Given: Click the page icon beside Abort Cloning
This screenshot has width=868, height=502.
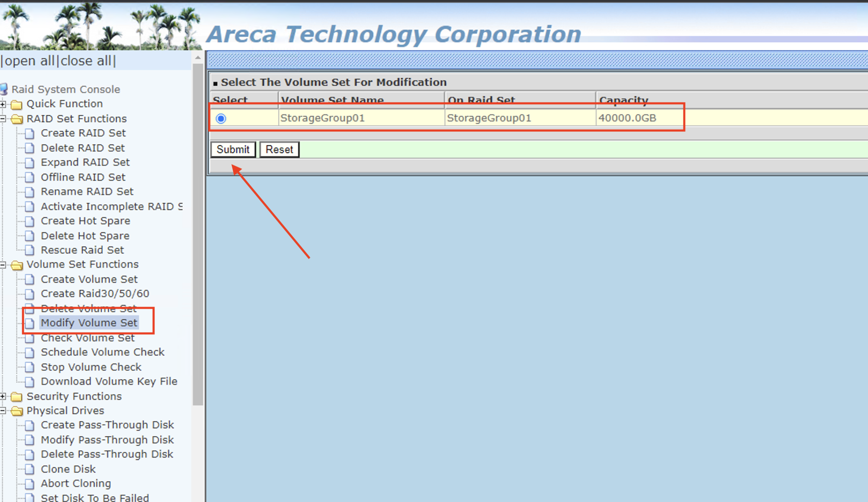Looking at the screenshot, I should [30, 484].
